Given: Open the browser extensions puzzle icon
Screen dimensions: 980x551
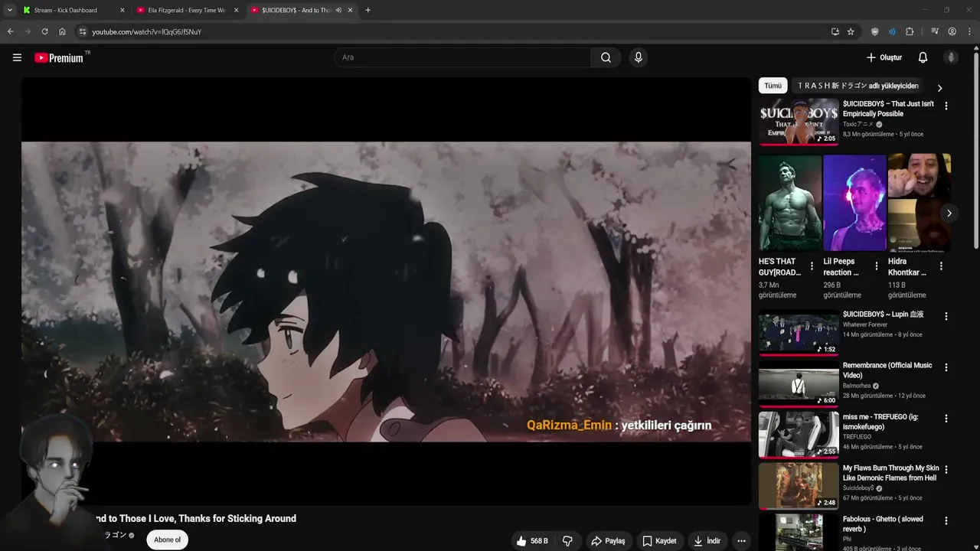Looking at the screenshot, I should click(910, 31).
